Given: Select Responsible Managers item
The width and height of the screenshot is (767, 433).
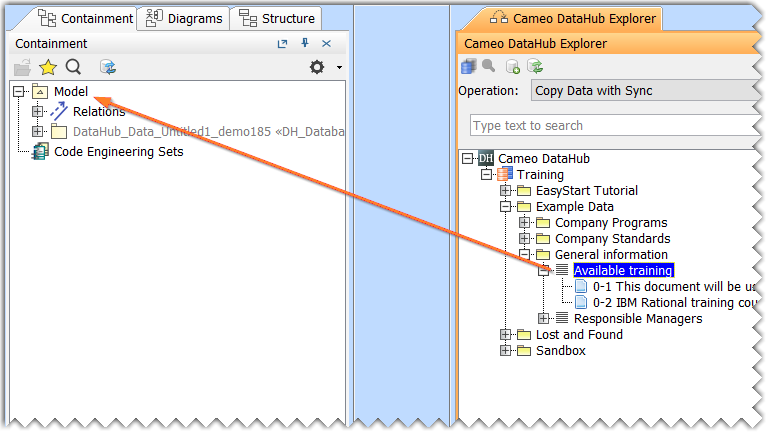Looking at the screenshot, I should click(638, 319).
